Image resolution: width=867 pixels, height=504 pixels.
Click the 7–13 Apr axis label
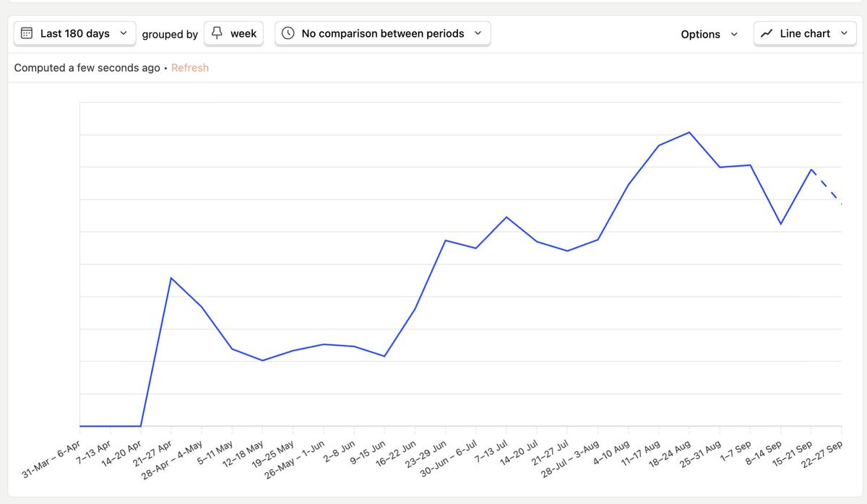point(92,451)
